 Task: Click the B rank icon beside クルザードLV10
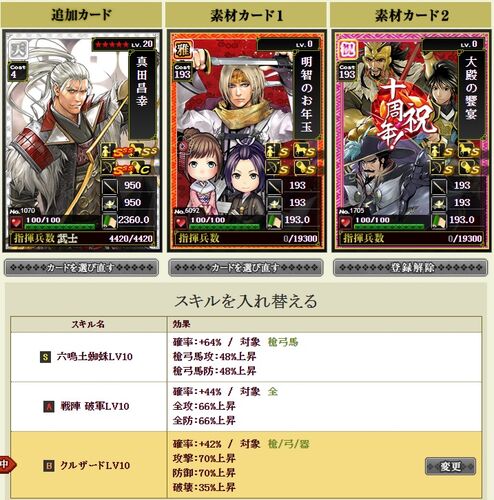click(49, 466)
